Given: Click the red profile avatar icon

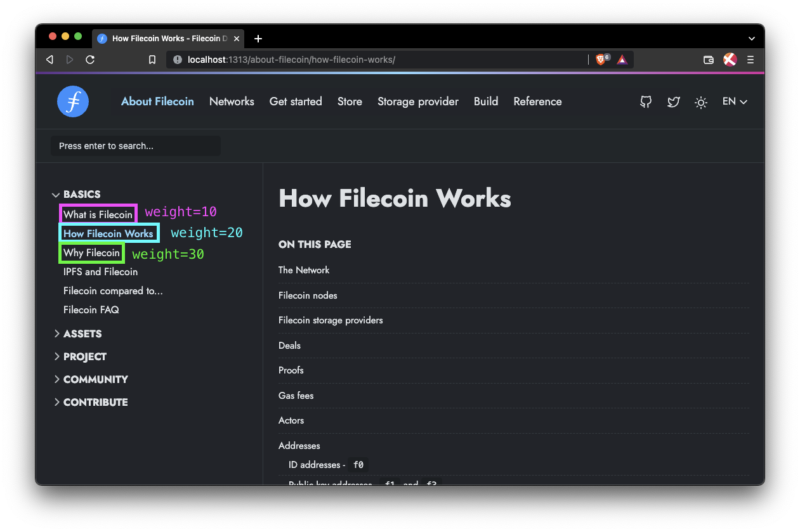Looking at the screenshot, I should click(x=730, y=60).
